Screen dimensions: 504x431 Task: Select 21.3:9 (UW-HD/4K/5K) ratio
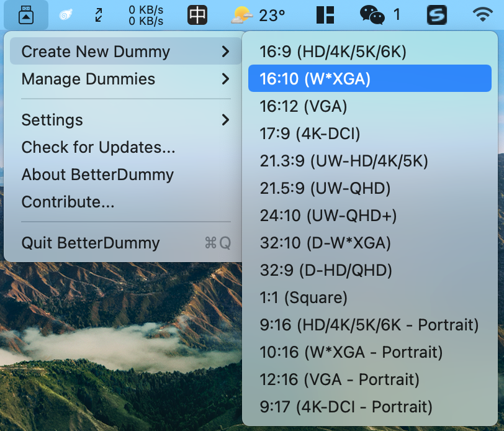[x=370, y=161]
